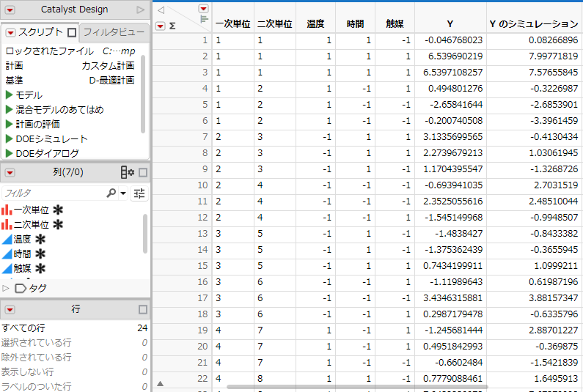The width and height of the screenshot is (583, 392).
Task: Select the 二次単位 column in list
Action: coord(32,225)
